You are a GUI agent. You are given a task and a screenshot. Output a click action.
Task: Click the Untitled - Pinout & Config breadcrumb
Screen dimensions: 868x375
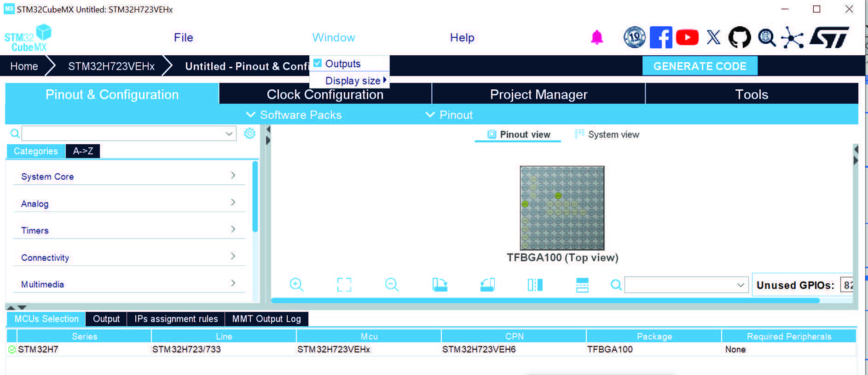(247, 66)
